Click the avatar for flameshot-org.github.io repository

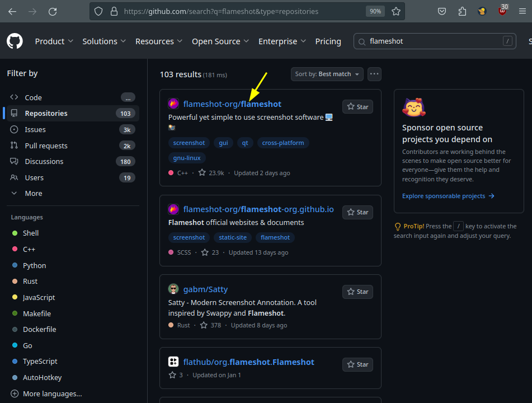pos(173,209)
